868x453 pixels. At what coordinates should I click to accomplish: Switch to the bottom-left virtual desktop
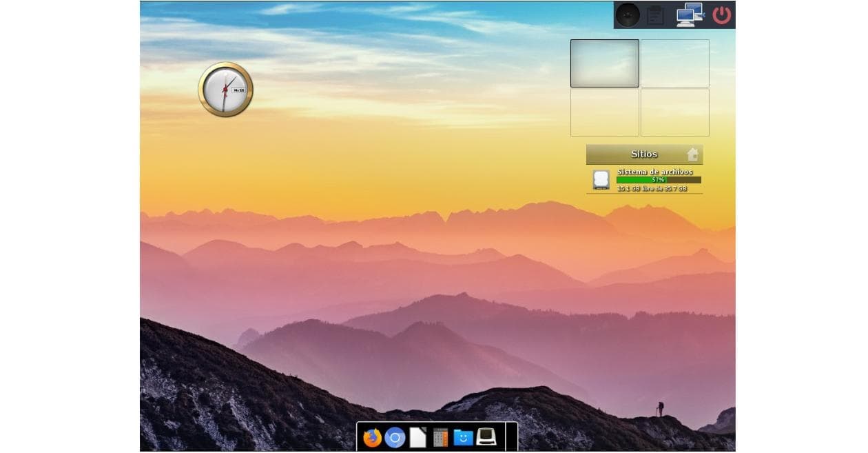(x=604, y=112)
